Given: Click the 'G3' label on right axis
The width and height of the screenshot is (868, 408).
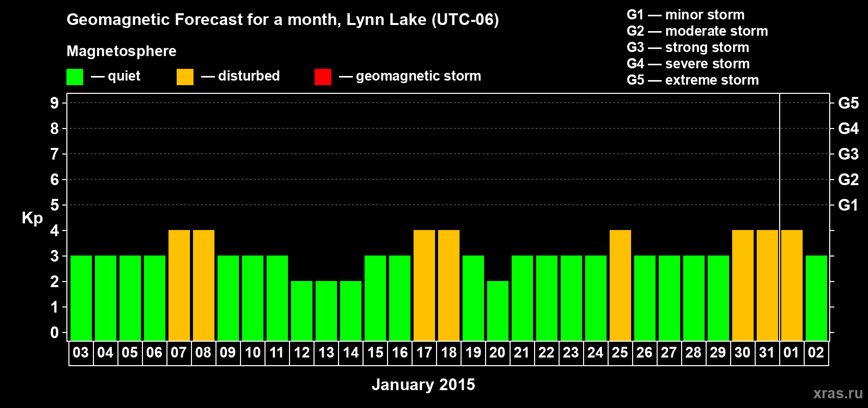Looking at the screenshot, I should click(848, 154).
